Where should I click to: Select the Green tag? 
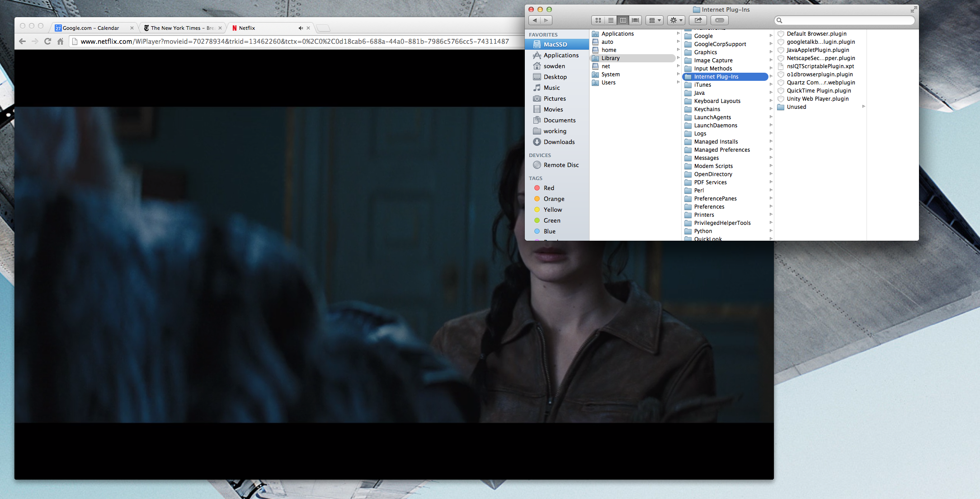557,220
